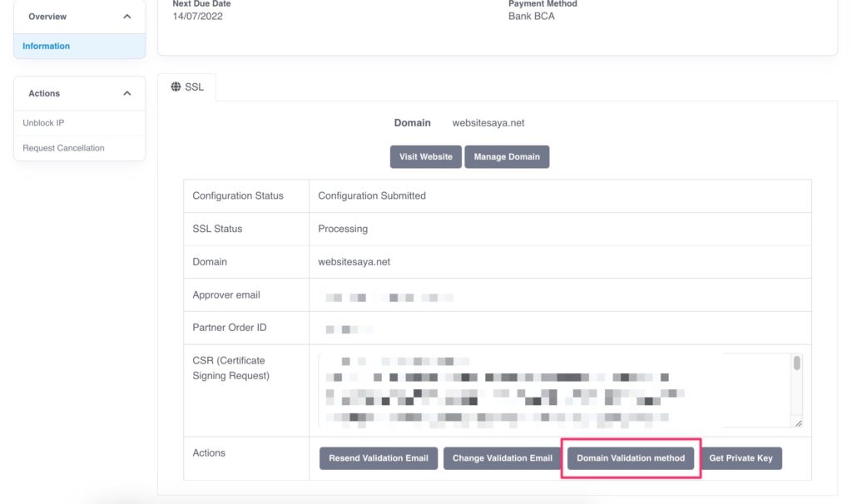Collapse the Overview panel chevron
The width and height of the screenshot is (852, 504).
pyautogui.click(x=126, y=15)
